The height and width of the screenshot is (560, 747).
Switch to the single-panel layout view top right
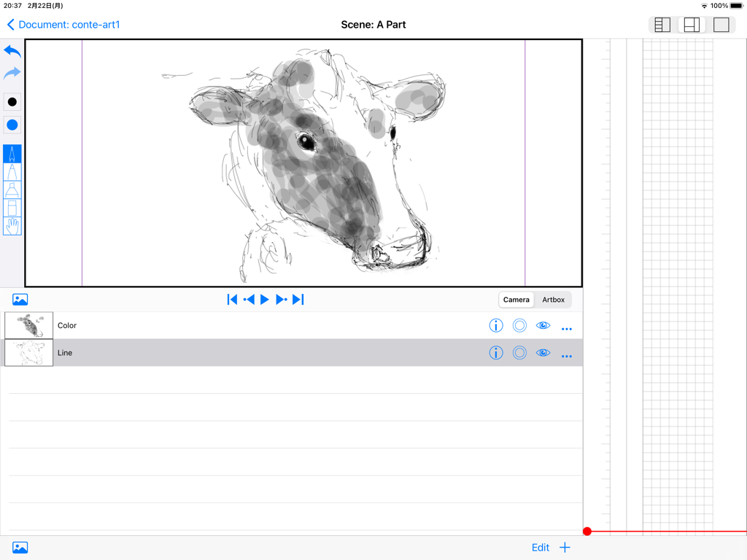point(721,24)
